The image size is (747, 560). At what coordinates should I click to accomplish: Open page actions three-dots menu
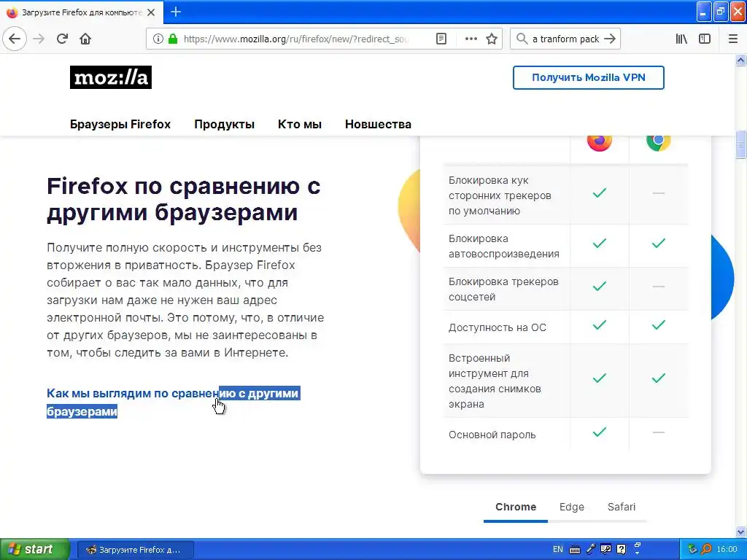click(471, 39)
